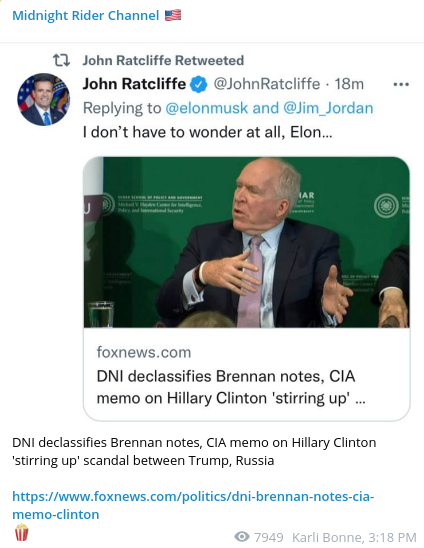The height and width of the screenshot is (548, 424).
Task: Click the blue verified checkmark badge
Action: pyautogui.click(x=199, y=84)
